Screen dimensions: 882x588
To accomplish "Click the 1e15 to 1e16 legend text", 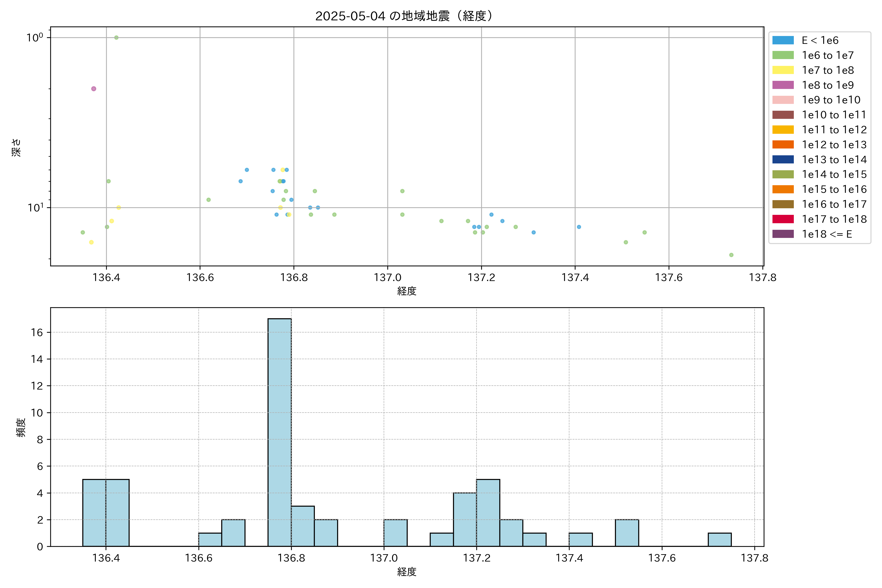I will pos(834,189).
